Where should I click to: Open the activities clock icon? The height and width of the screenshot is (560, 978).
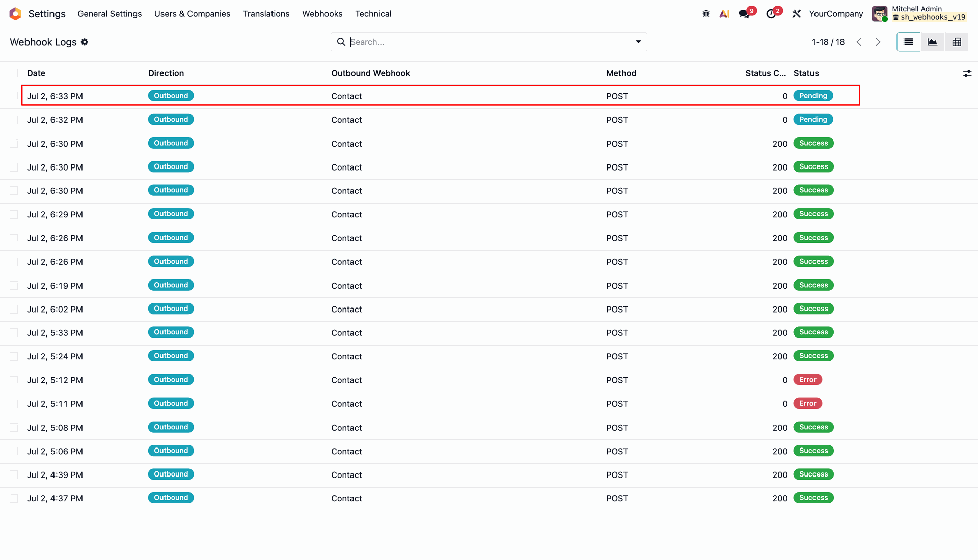point(771,14)
